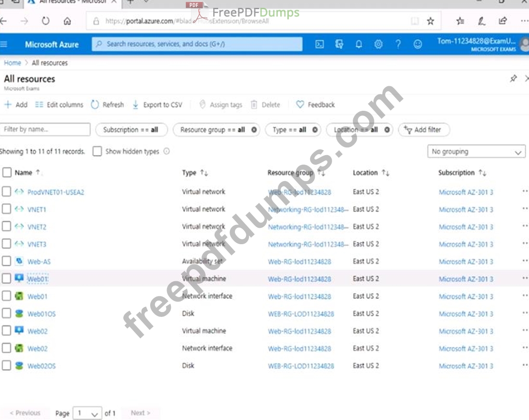Screen dimensions: 529x420
Task: Click the Filter by name field
Action: [45, 129]
